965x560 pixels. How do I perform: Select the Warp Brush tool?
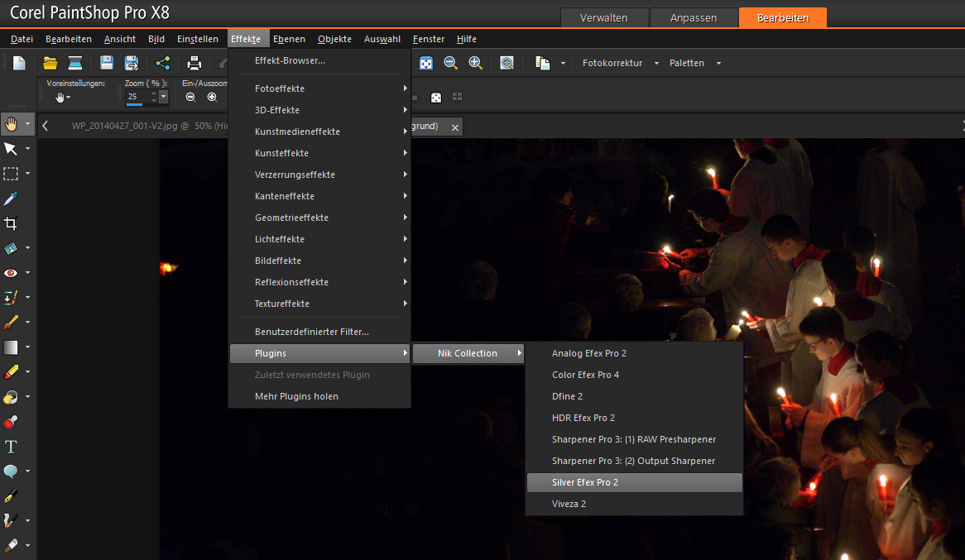click(x=11, y=520)
